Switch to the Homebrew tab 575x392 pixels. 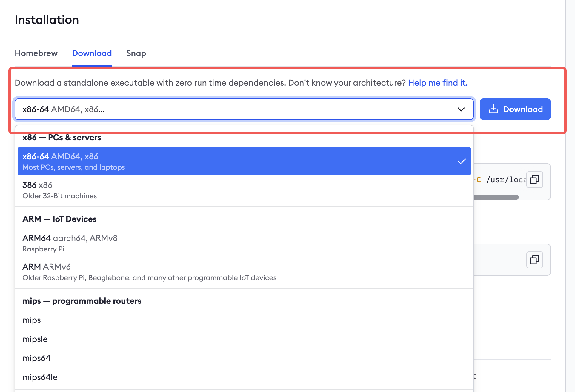click(36, 53)
